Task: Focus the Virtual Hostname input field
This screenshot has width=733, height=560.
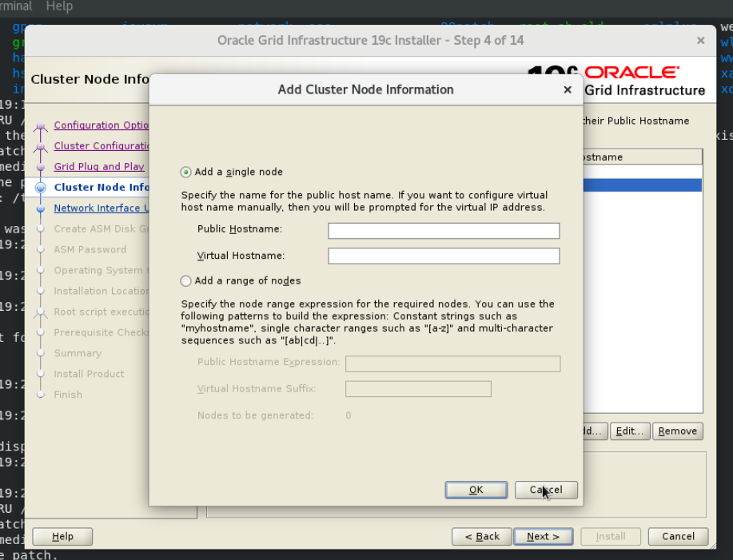Action: tap(444, 256)
